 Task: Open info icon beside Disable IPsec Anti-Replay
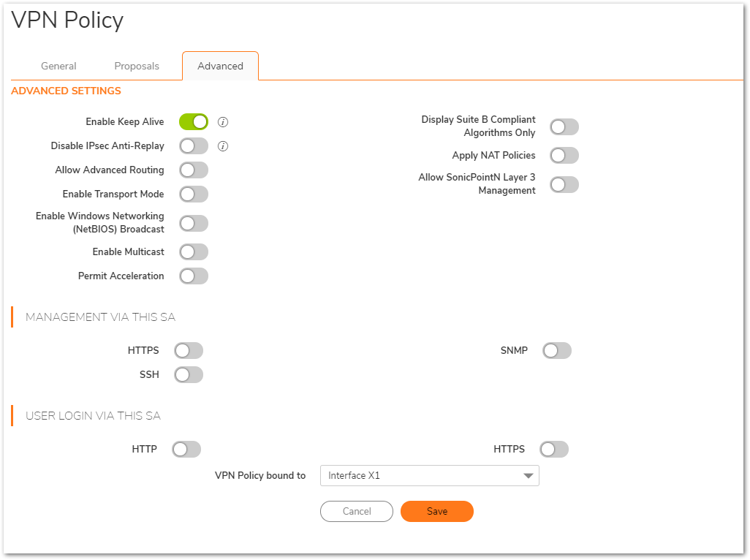point(223,146)
